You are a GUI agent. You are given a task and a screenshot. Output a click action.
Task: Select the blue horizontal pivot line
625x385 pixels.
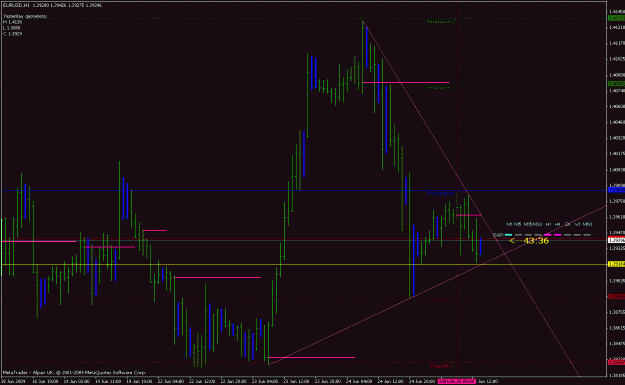[304, 191]
